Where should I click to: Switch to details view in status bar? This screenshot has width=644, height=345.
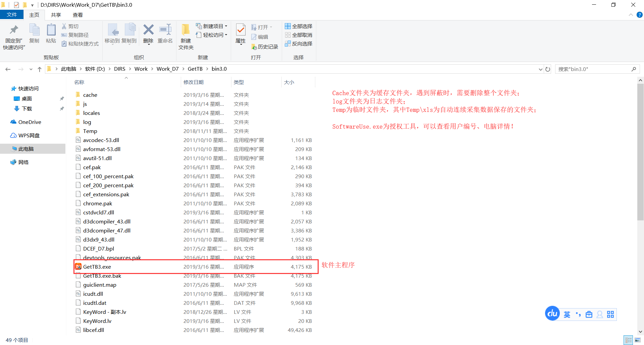click(629, 340)
